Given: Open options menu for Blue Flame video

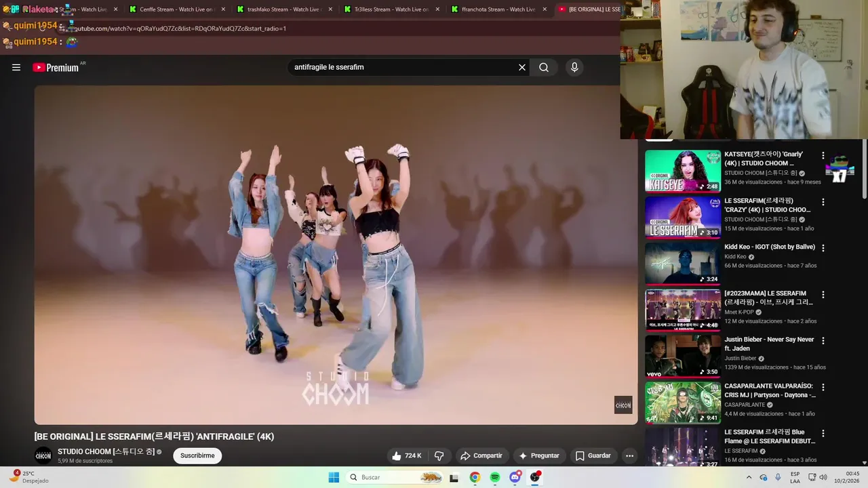Looking at the screenshot, I should 823,434.
